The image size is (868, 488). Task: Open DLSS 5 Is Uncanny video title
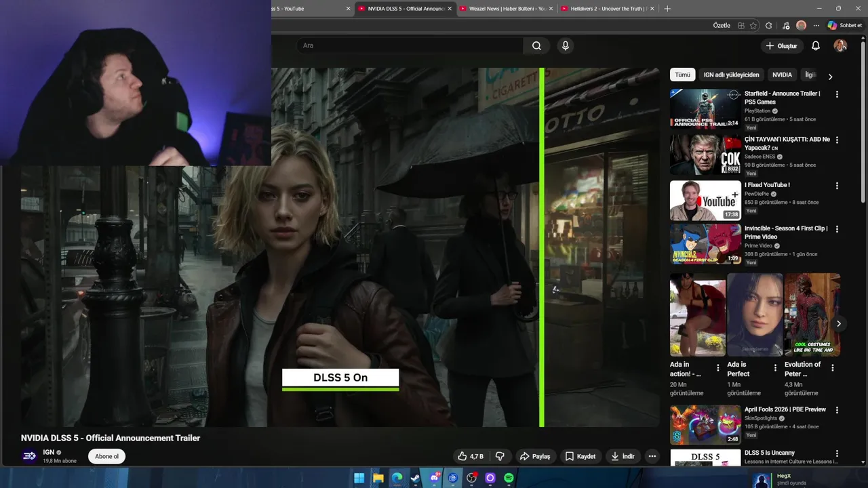click(x=770, y=453)
